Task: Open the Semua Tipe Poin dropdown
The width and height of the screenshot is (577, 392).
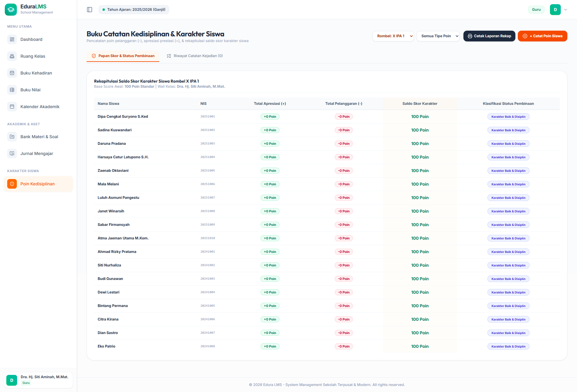Action: tap(438, 36)
